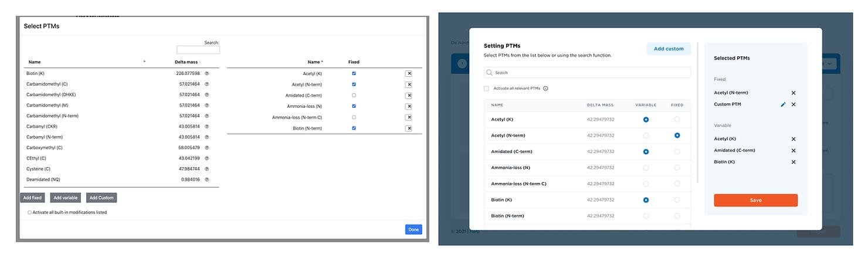Delete Ammonia-loss (N) row via boxed X

pyautogui.click(x=409, y=106)
